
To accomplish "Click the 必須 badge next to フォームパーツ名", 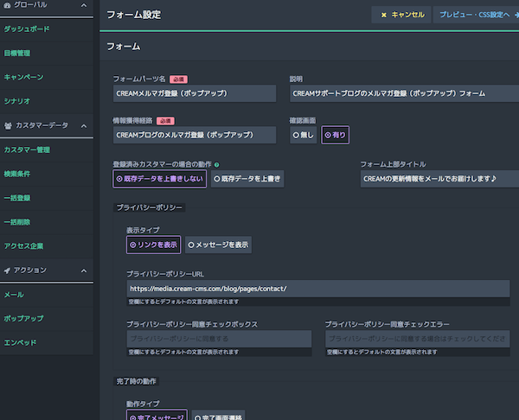I will [179, 80].
